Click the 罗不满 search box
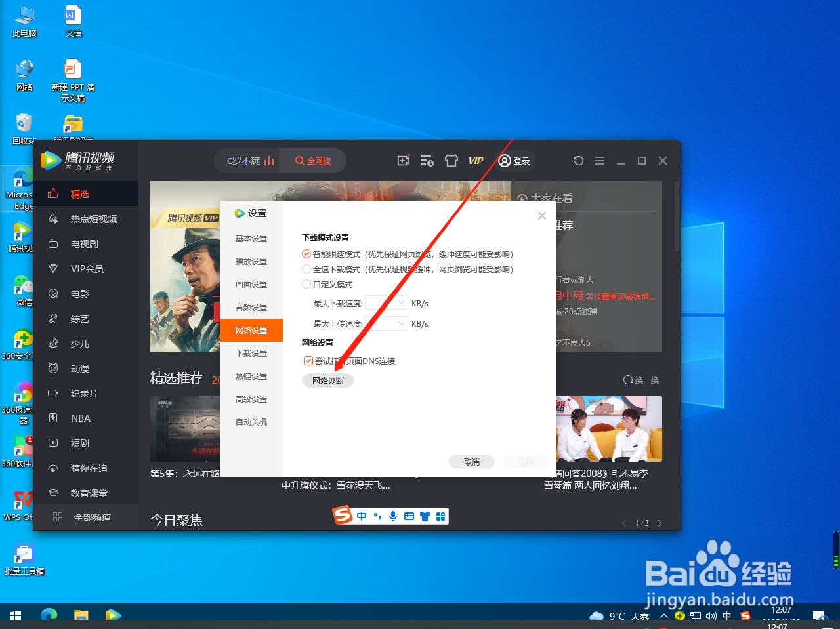Screen dimensions: 840x629 coord(247,161)
